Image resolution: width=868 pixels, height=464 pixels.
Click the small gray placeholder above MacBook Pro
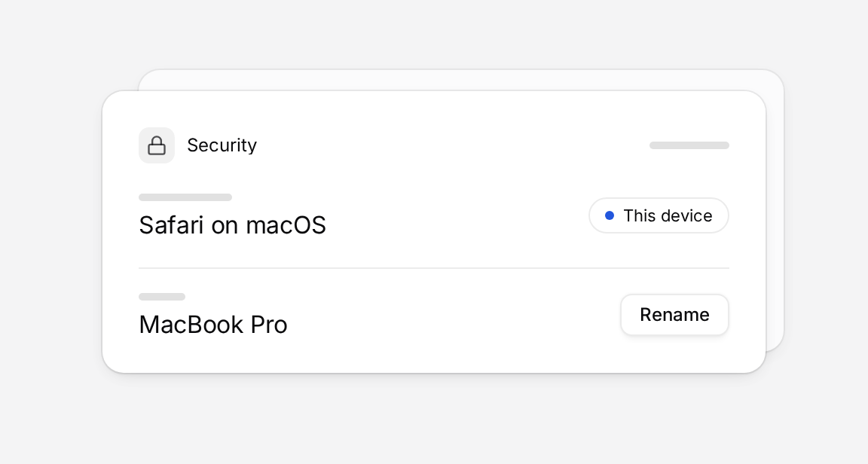(x=162, y=297)
